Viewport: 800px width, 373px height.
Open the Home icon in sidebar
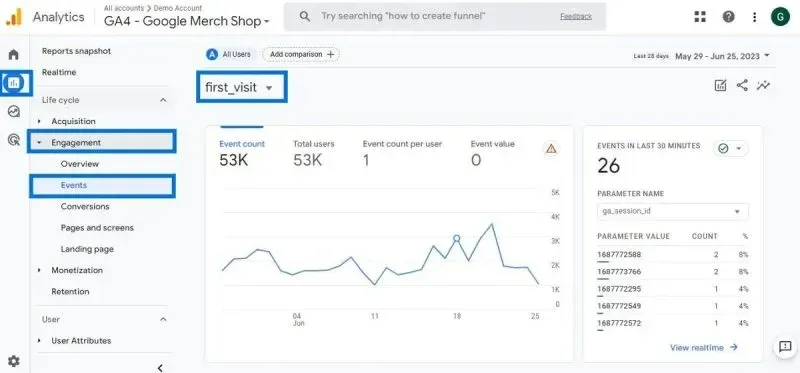click(x=14, y=54)
